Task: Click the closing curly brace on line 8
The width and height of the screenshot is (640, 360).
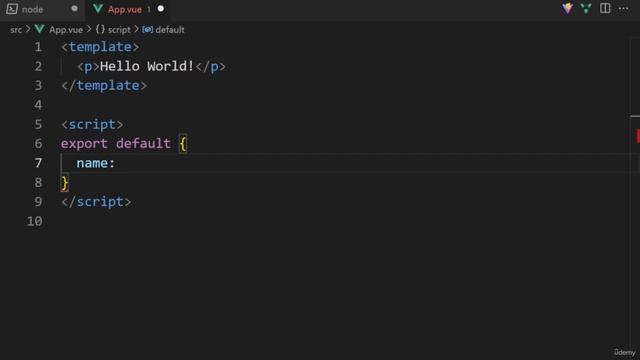Action: click(64, 183)
